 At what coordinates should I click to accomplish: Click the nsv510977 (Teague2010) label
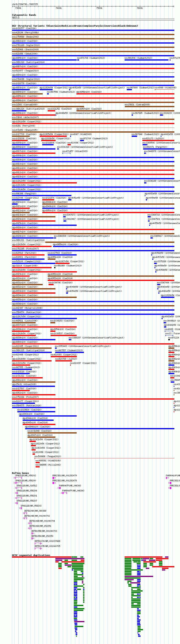25,71
